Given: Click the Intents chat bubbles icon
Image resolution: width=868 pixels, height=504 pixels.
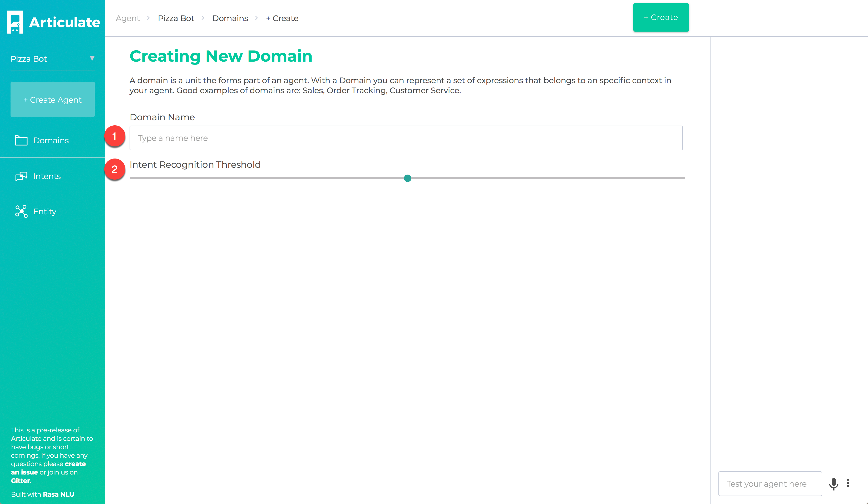Looking at the screenshot, I should (x=21, y=176).
